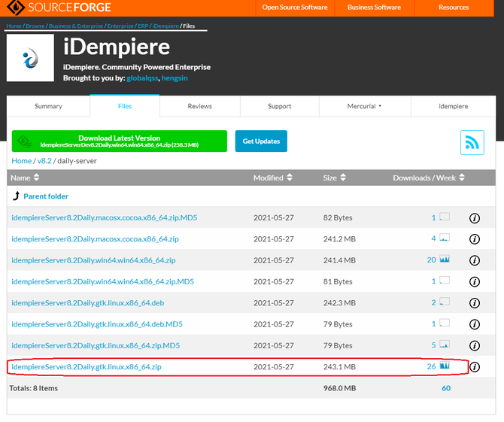Image resolution: width=504 pixels, height=422 pixels.
Task: Click the Totals: 8 Items text
Action: [34, 388]
